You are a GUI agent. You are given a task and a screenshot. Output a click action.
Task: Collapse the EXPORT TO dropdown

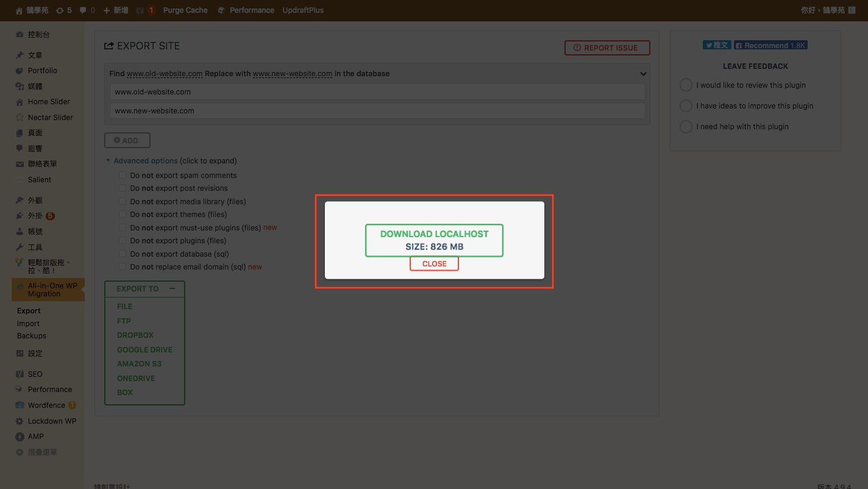[x=172, y=289]
